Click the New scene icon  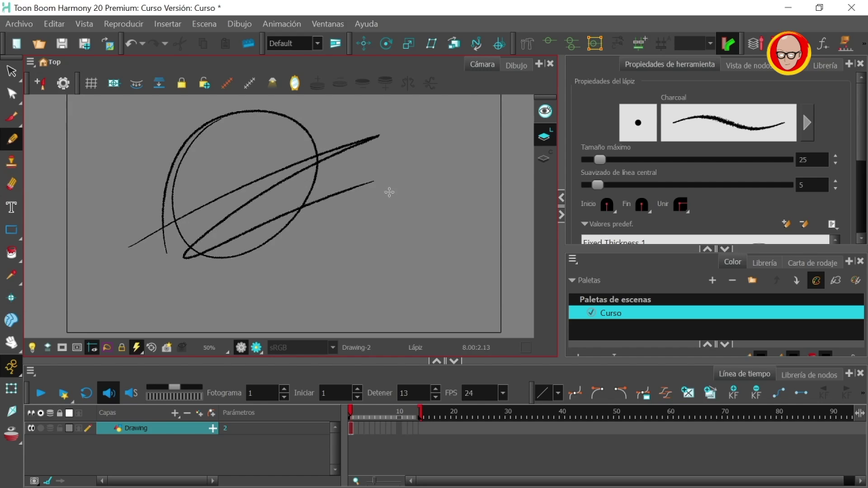click(16, 43)
